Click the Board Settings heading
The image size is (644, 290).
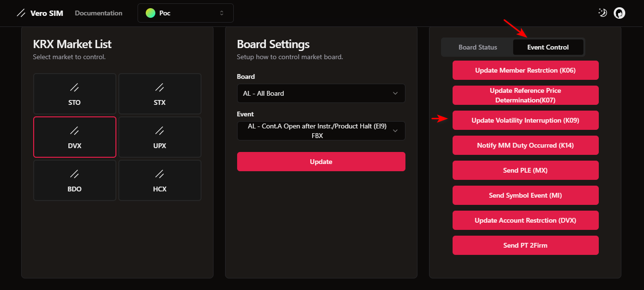click(273, 44)
